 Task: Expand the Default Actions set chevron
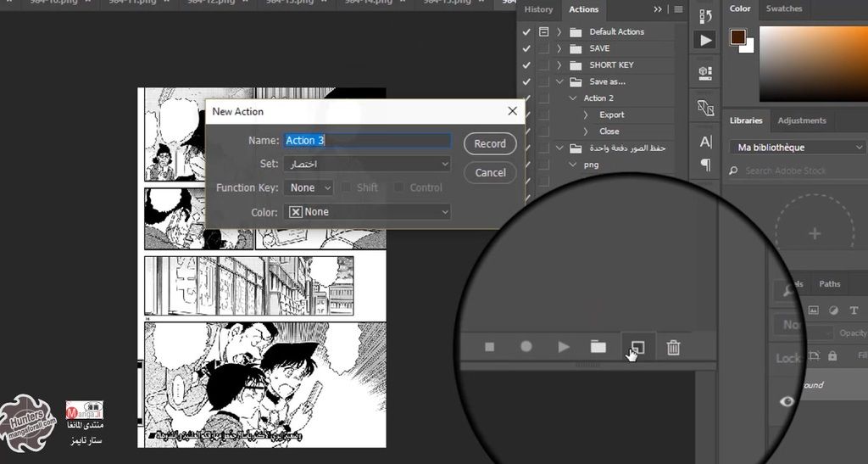coord(559,31)
